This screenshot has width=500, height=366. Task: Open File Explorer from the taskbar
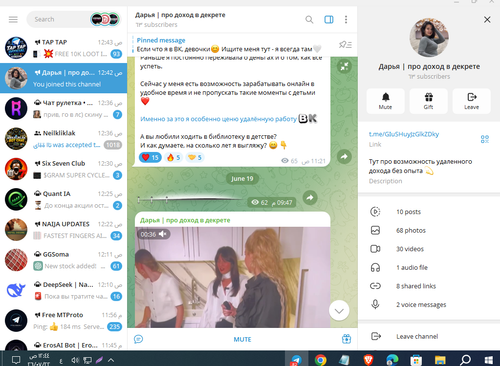click(440, 360)
